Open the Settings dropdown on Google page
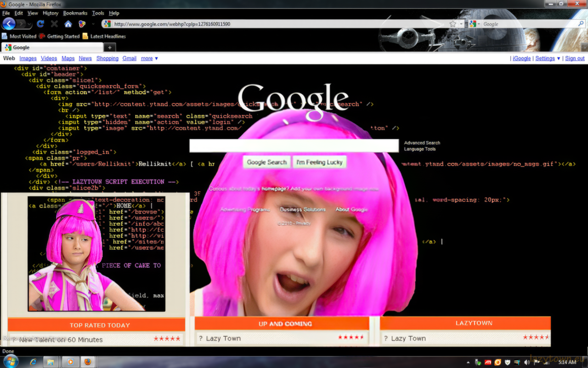 click(x=548, y=58)
